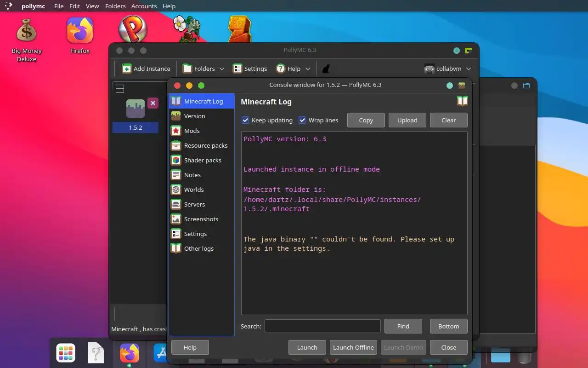Screen dimensions: 588x368
Task: Click the folder icon in the dock
Action: click(x=500, y=355)
